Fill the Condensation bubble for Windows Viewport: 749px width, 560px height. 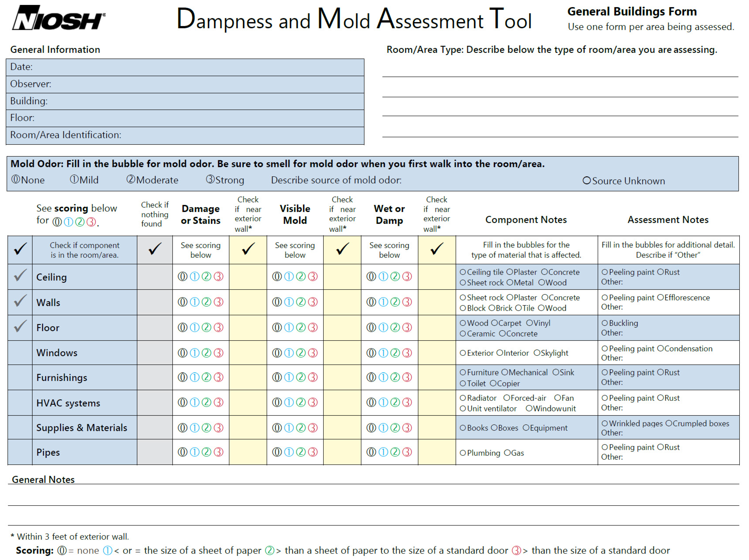coord(660,348)
